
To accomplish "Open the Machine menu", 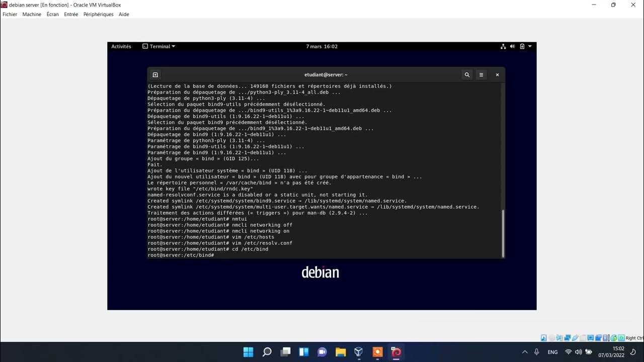I will 32,14.
